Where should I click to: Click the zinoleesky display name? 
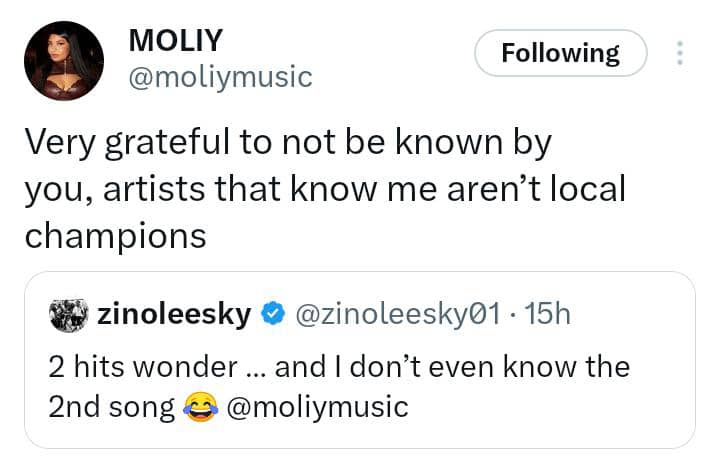174,315
